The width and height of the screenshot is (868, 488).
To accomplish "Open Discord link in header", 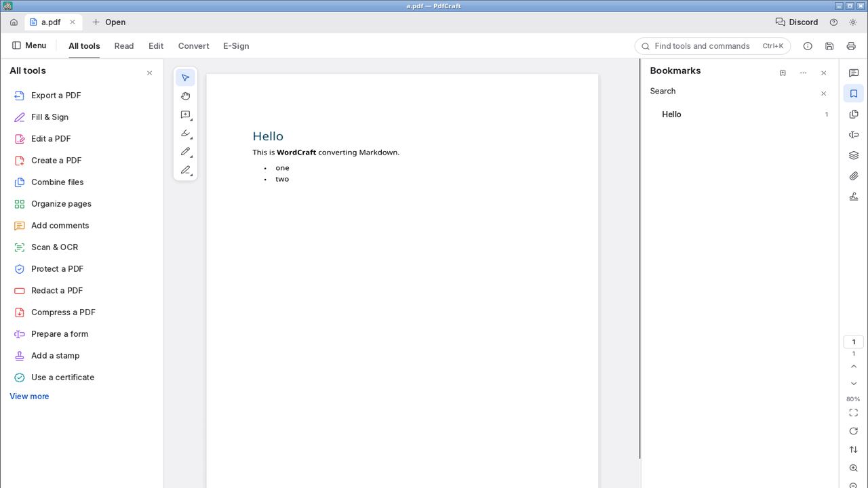I will tap(797, 22).
